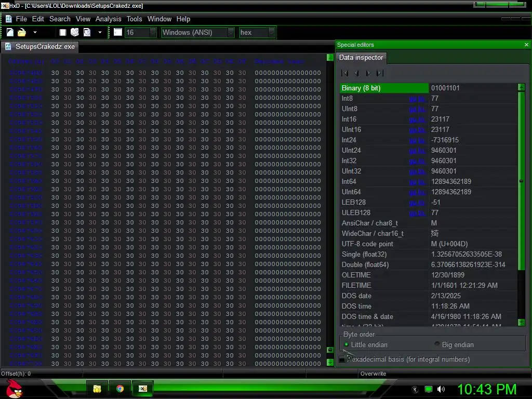Click the hex view scrollbar up arrow

[330, 57]
